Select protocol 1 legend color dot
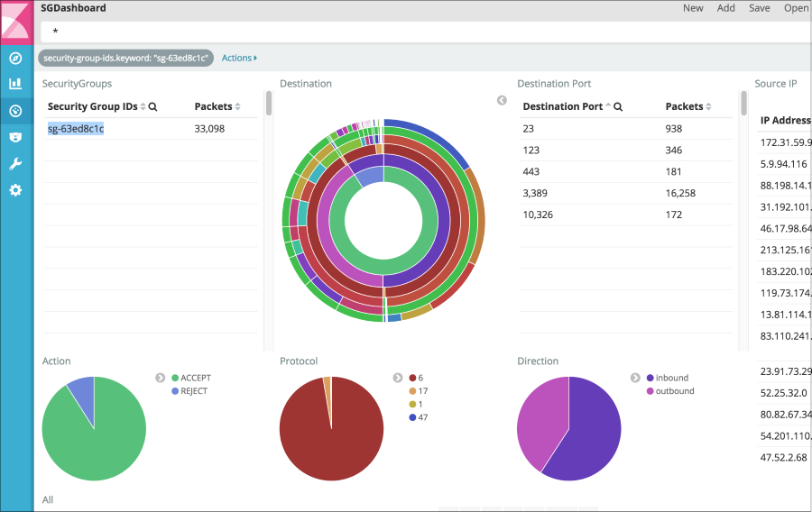The image size is (812, 512). 412,405
